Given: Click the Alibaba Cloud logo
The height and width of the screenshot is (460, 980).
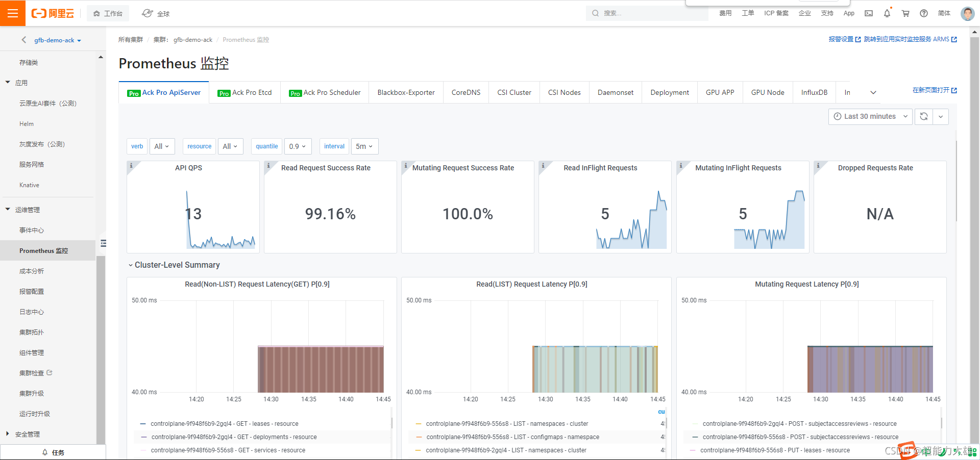Looking at the screenshot, I should click(x=53, y=13).
